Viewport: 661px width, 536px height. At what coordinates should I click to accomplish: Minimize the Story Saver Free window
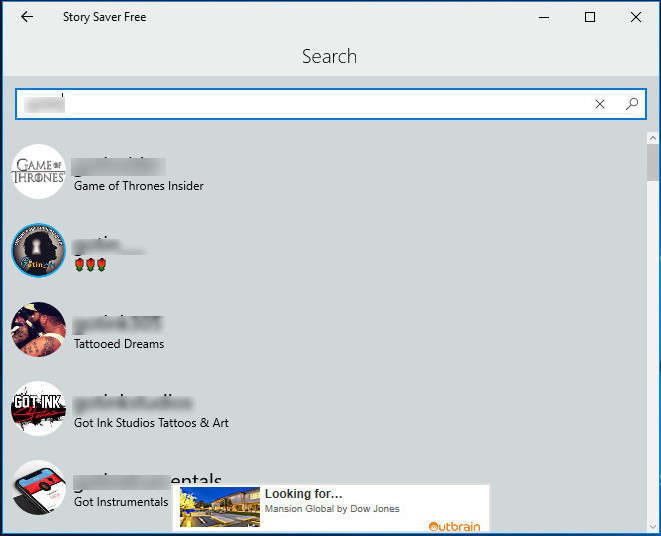pos(544,17)
